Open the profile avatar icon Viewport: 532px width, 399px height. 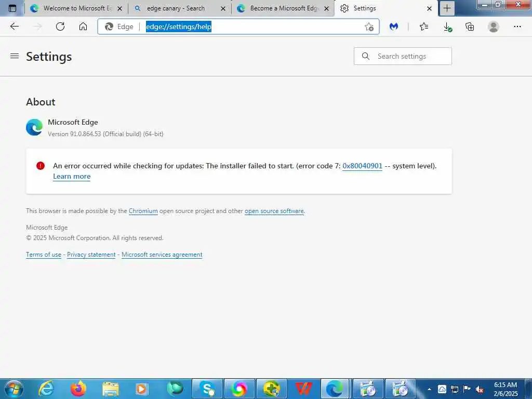494,26
